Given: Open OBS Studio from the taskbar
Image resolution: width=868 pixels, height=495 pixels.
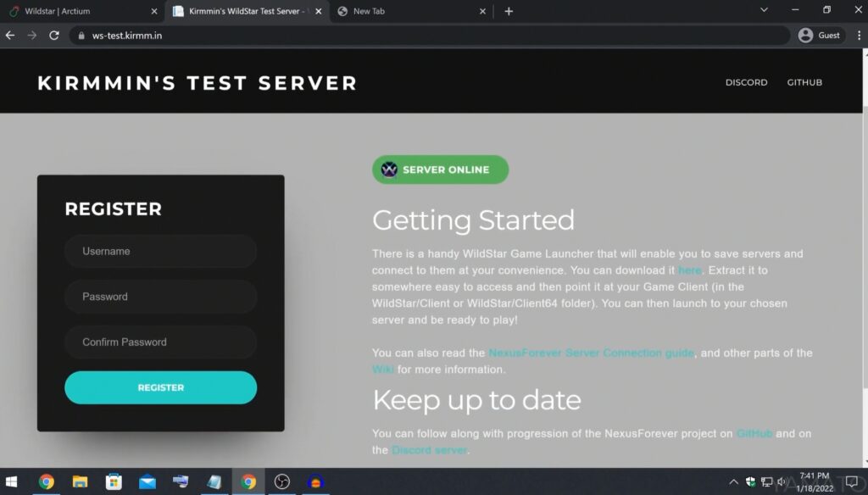Looking at the screenshot, I should coord(281,481).
